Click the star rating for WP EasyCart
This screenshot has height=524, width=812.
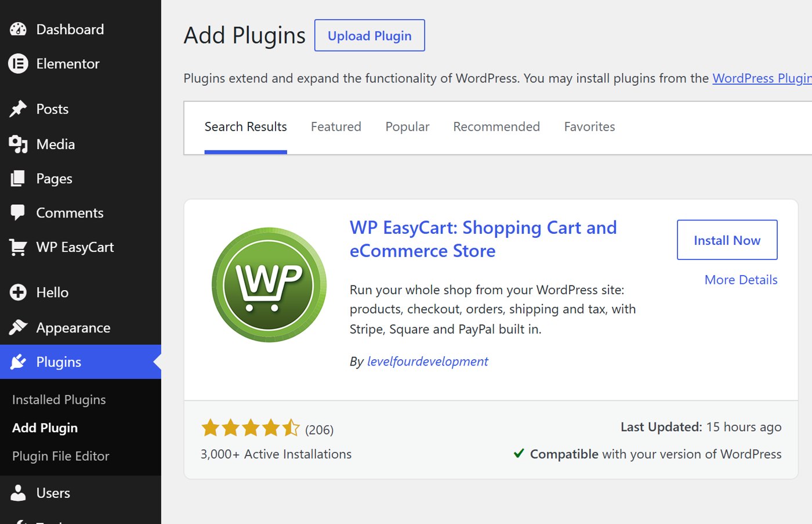click(x=251, y=428)
